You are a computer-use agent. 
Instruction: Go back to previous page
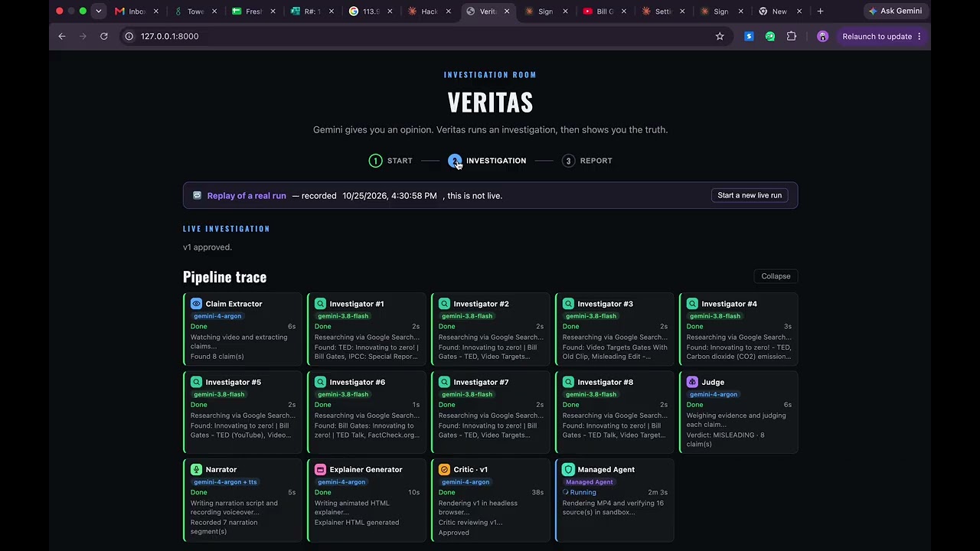click(x=62, y=36)
